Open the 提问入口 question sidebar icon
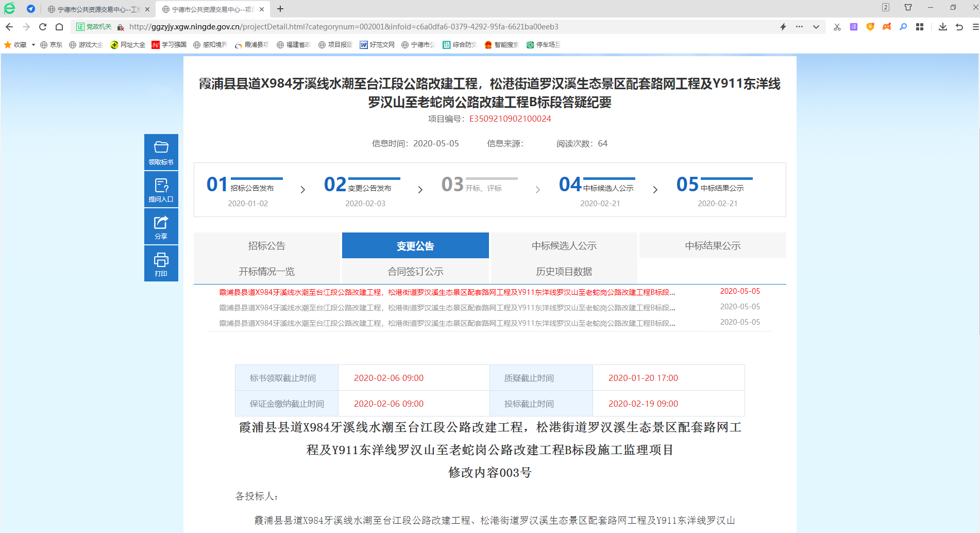Image resolution: width=980 pixels, height=533 pixels. tap(161, 189)
